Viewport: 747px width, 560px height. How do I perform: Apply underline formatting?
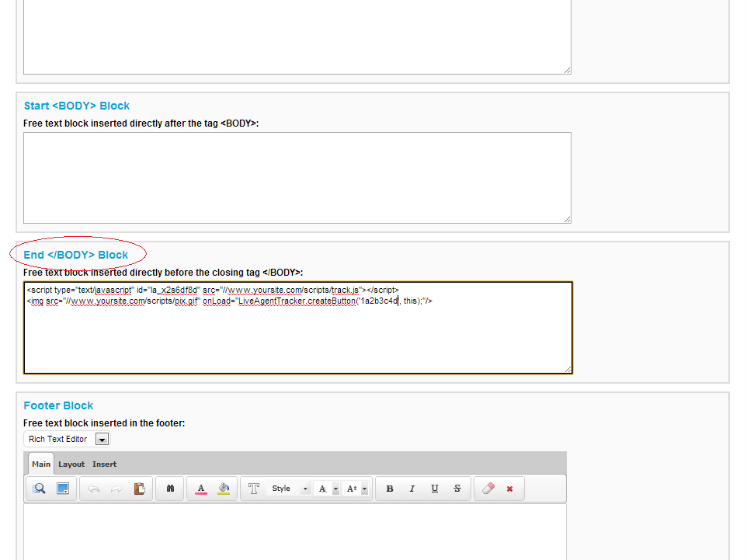435,489
